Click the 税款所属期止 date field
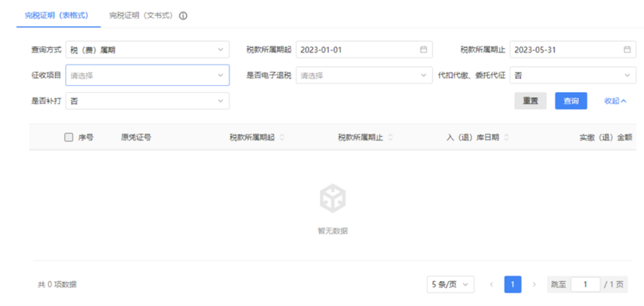Image resolution: width=644 pixels, height=306 pixels. tap(573, 49)
